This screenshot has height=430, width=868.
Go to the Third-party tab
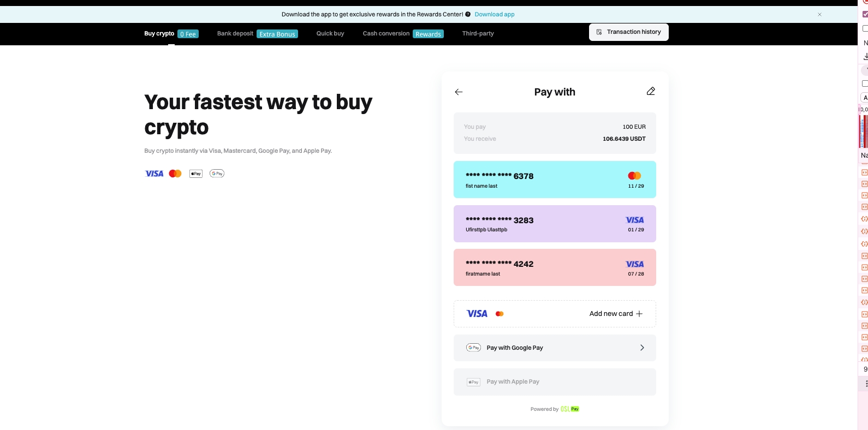click(x=478, y=34)
